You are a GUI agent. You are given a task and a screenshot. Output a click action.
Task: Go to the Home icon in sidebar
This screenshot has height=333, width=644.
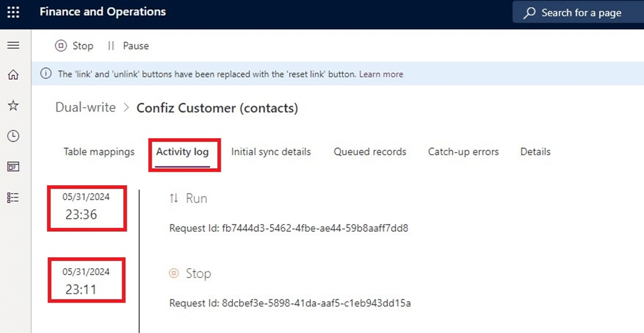tap(13, 75)
